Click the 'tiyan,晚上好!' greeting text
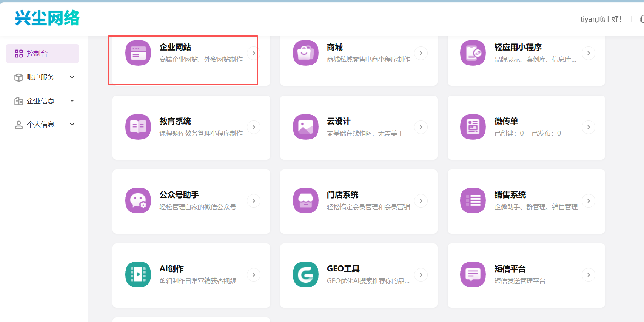Screen dimensions: 644x322 pos(601,19)
